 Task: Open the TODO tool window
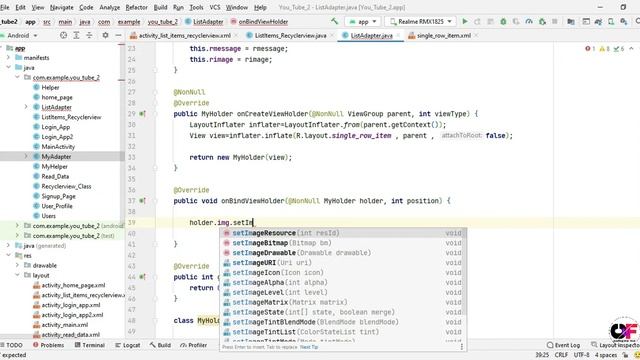tap(11, 345)
